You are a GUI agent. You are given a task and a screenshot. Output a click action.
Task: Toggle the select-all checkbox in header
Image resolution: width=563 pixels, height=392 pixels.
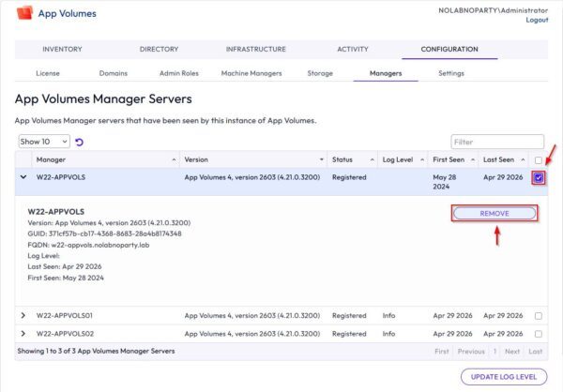pos(539,160)
